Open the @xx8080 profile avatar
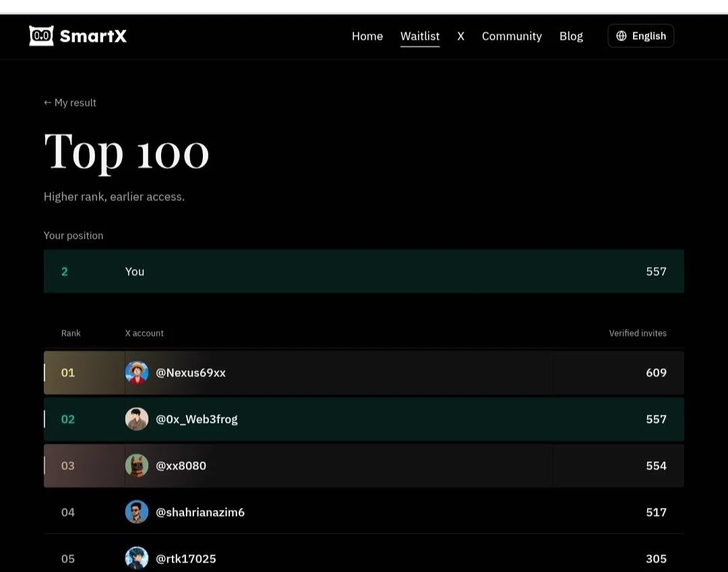Screen dimensions: 728x572 click(137, 465)
